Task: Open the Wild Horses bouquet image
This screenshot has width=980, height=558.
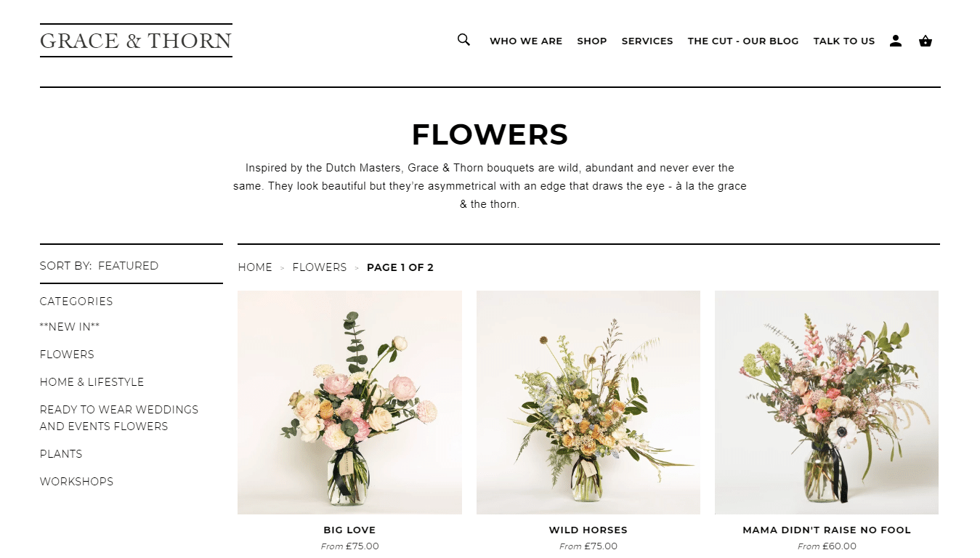Action: pos(588,403)
